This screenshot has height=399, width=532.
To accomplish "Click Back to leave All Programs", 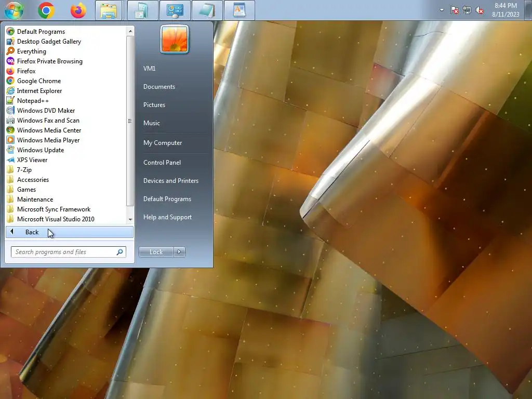I will [x=70, y=232].
